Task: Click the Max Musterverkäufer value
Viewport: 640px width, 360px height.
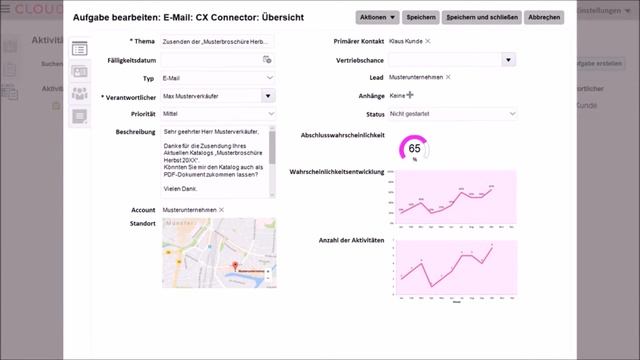Action: point(191,96)
